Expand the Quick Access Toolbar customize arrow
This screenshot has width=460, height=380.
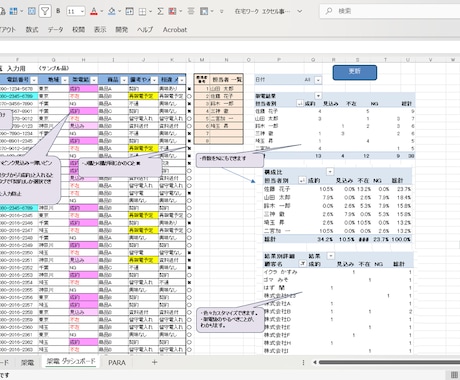coord(222,12)
